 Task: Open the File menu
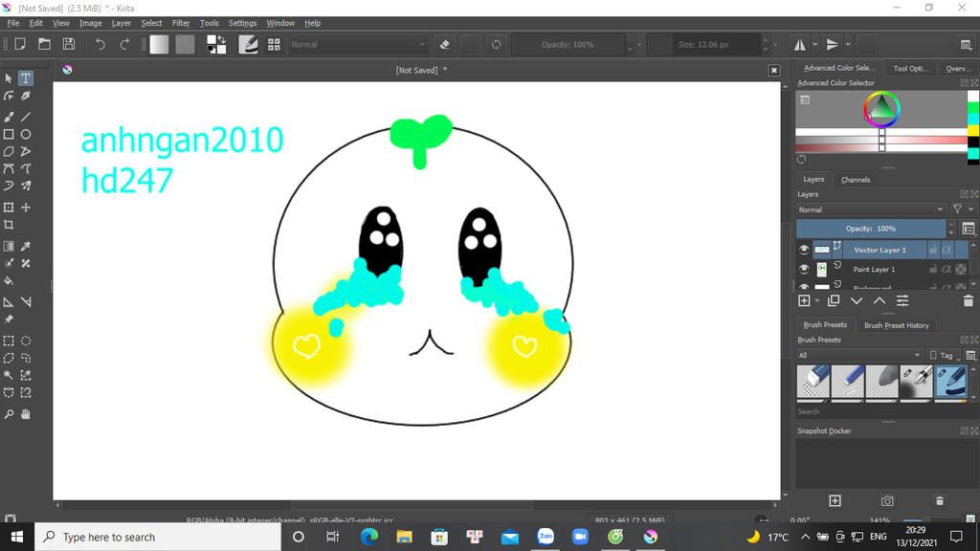tap(13, 23)
